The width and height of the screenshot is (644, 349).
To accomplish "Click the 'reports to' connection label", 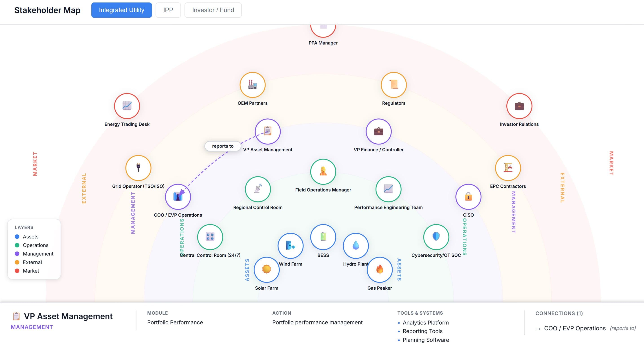I will tap(223, 146).
